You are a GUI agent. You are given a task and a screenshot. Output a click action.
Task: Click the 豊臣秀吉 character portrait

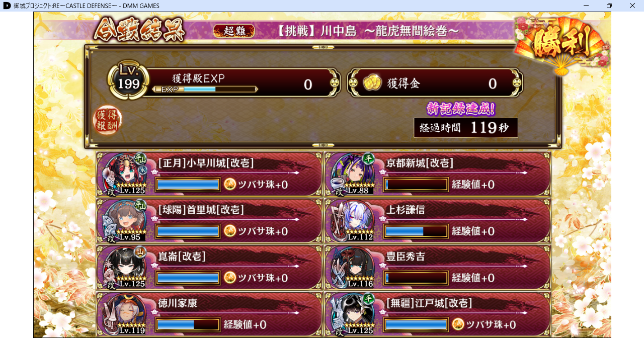351,267
